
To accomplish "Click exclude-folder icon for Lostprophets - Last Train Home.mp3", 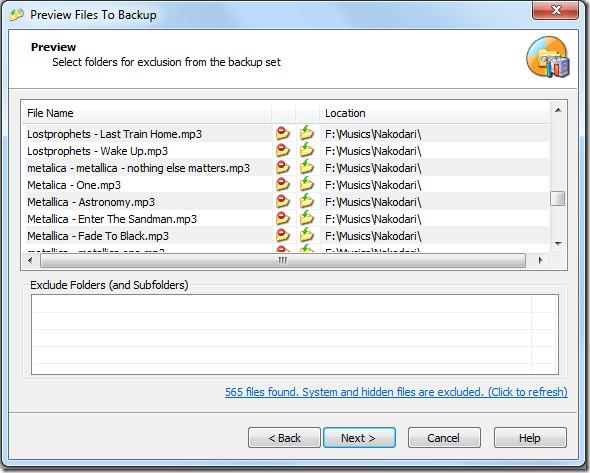I will (x=283, y=134).
